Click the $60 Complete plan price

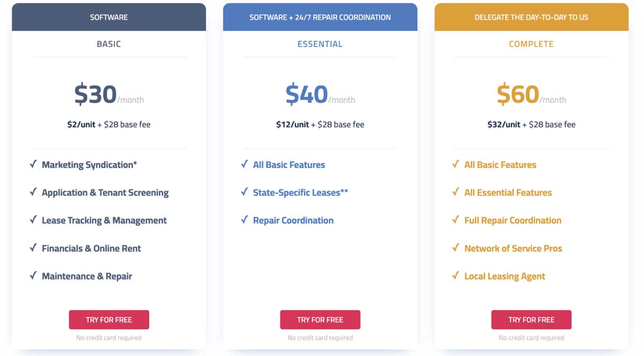[517, 94]
